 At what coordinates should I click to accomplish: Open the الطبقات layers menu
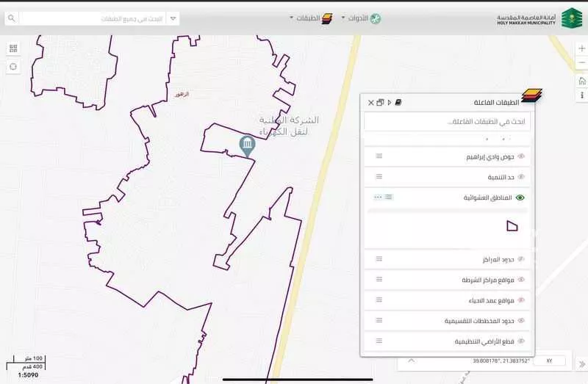312,18
